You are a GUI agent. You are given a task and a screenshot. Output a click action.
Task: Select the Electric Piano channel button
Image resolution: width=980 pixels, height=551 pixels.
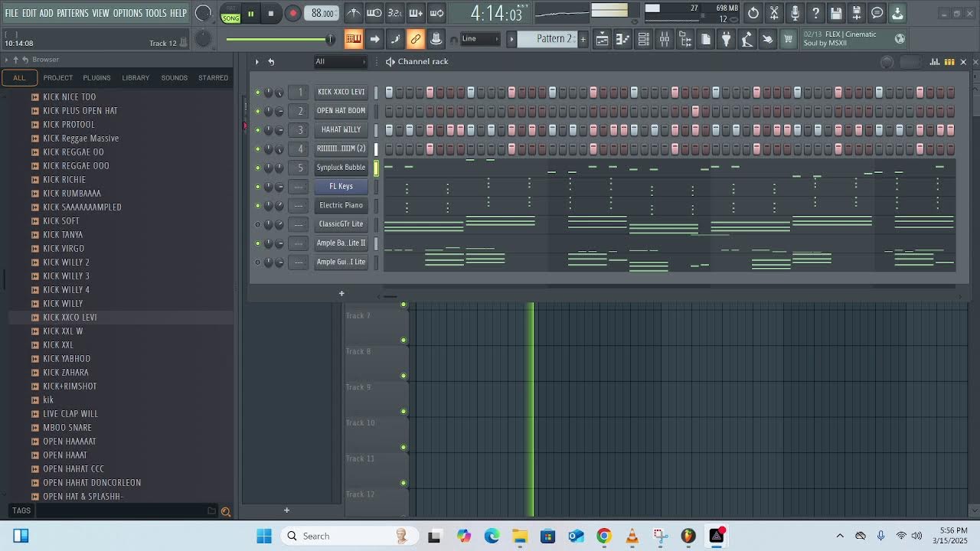point(341,205)
